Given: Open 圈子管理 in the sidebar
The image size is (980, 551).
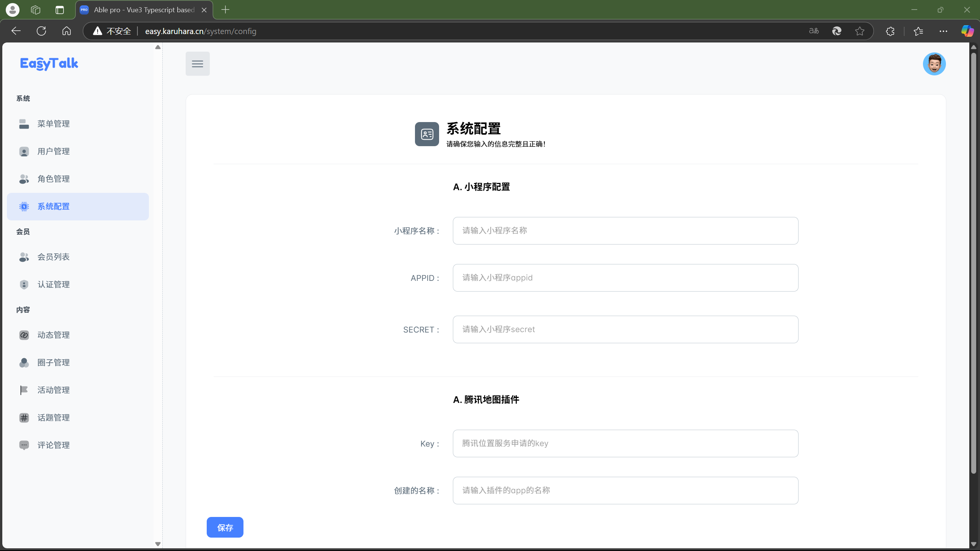Looking at the screenshot, I should coord(54,362).
